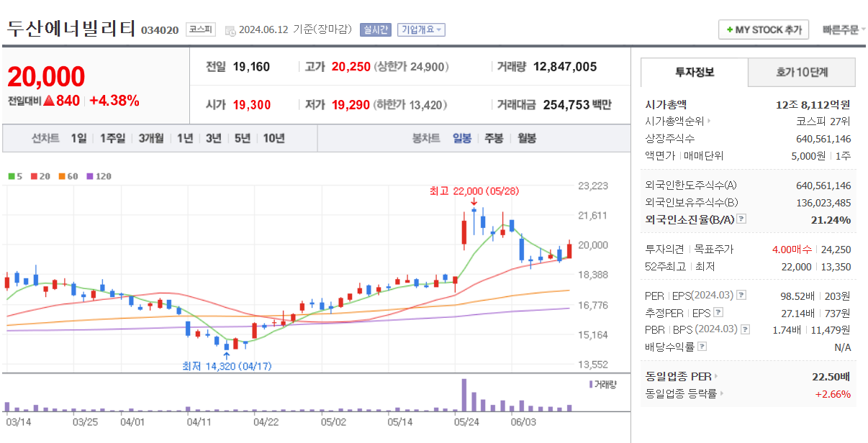The height and width of the screenshot is (443, 868).
Task: Open help icon beside PBR BPS(2024.03)
Action: tap(745, 329)
